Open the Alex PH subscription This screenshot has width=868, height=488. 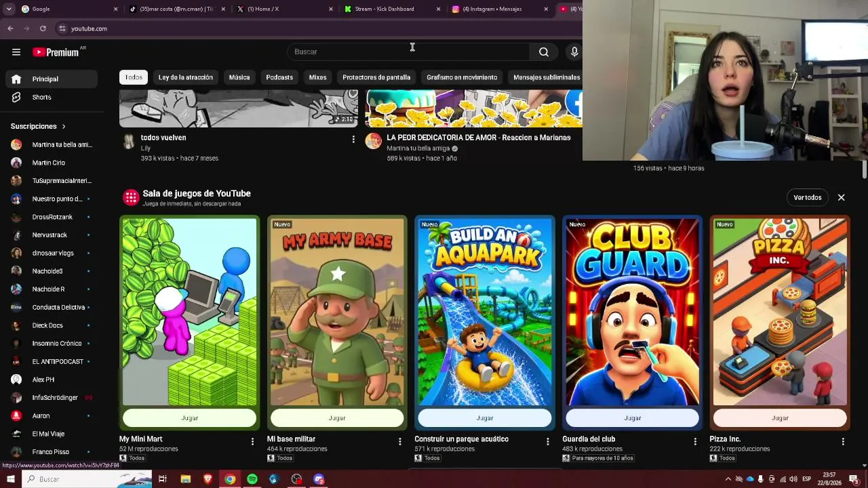[52, 380]
